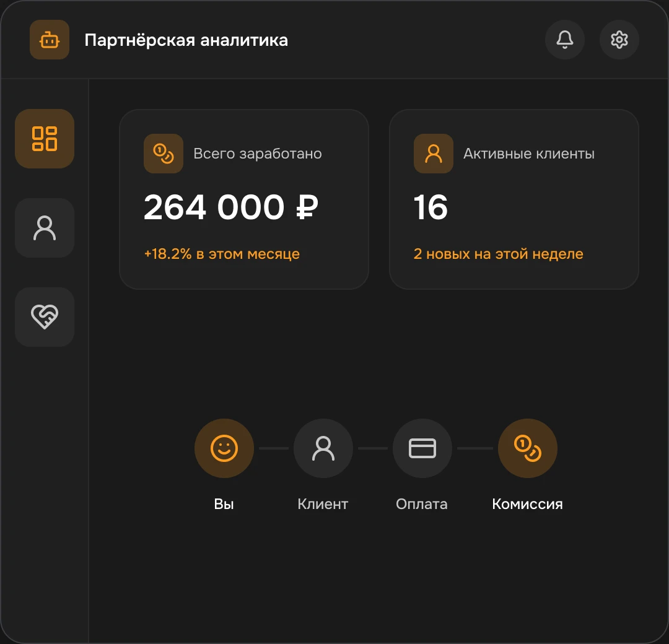
Task: Click the Всего заработано label
Action: [x=258, y=154]
